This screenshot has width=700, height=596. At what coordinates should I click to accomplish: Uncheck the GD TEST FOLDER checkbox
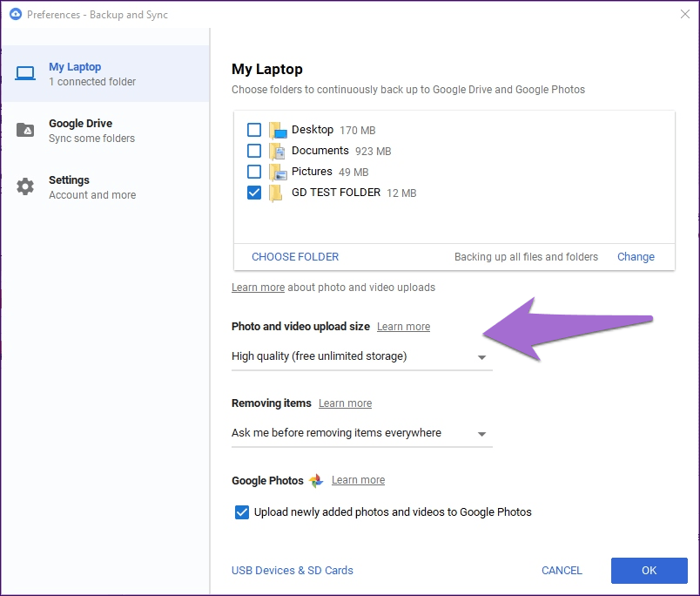254,193
